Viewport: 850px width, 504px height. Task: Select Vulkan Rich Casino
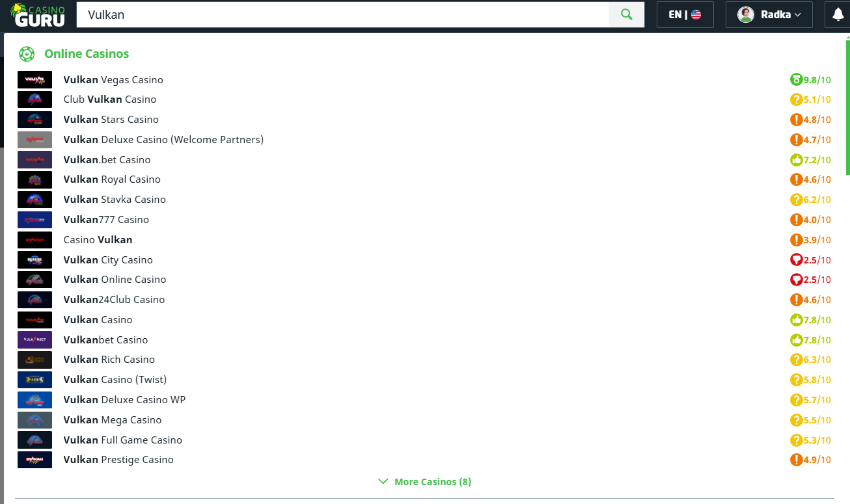(x=109, y=360)
